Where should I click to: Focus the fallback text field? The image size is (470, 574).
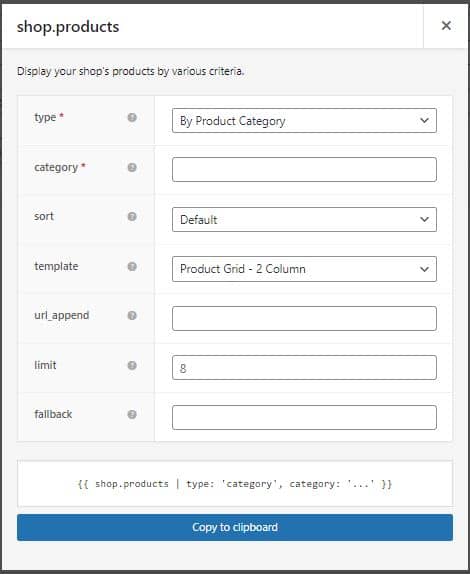pos(304,417)
